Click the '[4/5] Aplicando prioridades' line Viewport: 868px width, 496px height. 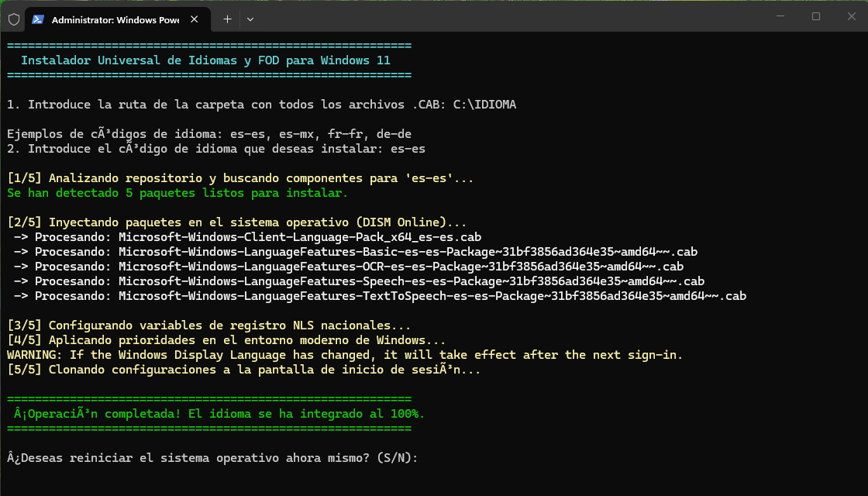coord(226,340)
